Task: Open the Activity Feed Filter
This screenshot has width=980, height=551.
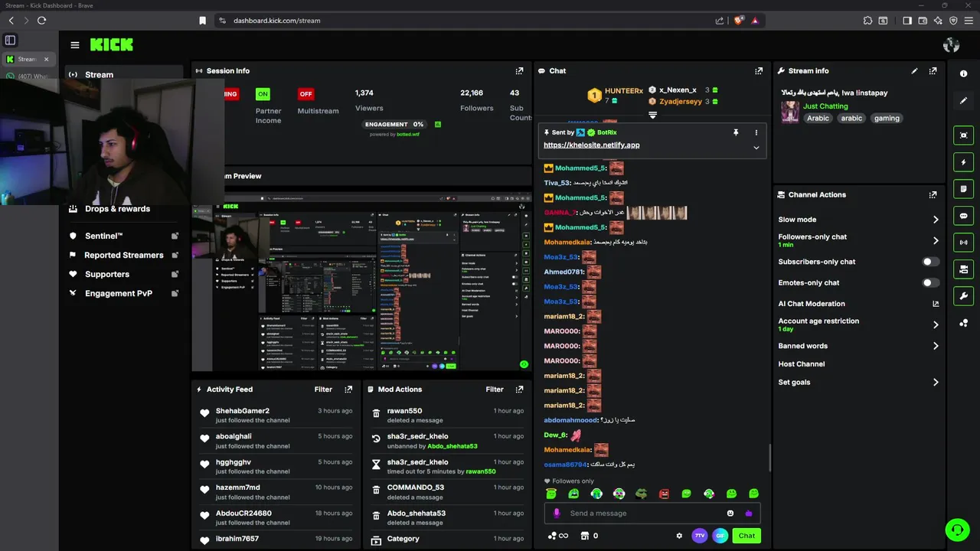Action: 323,389
